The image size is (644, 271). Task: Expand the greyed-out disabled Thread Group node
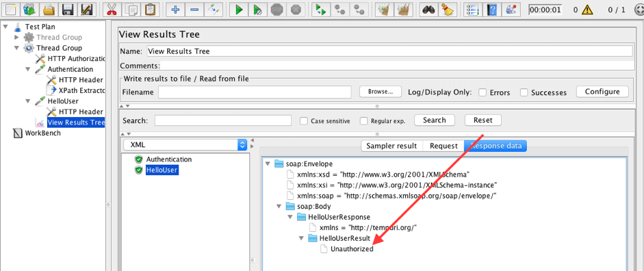(x=17, y=38)
